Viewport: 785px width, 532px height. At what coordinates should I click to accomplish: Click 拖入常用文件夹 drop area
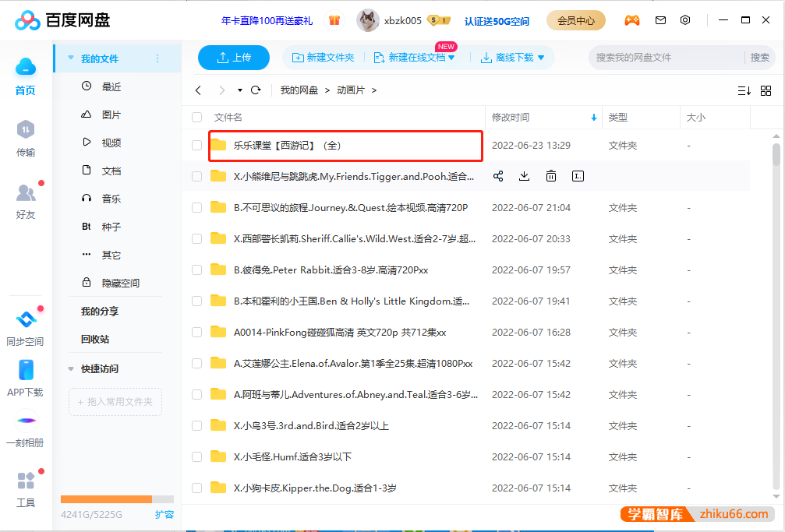(x=115, y=402)
